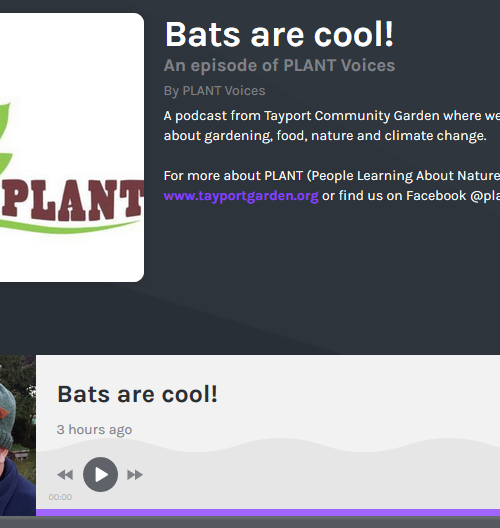Click the 'Bats are cool!' title in the player
Viewport: 500px width, 528px height.
click(138, 394)
